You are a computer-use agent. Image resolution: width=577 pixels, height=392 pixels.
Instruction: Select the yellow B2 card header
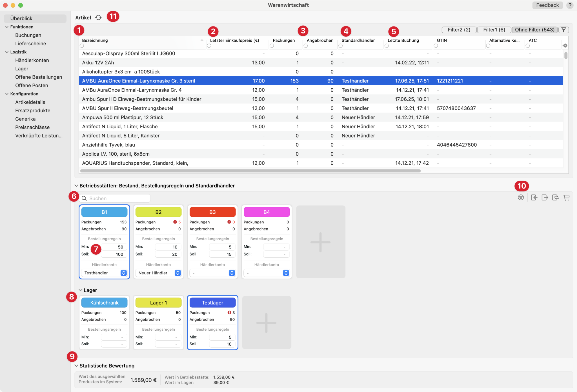tap(158, 212)
